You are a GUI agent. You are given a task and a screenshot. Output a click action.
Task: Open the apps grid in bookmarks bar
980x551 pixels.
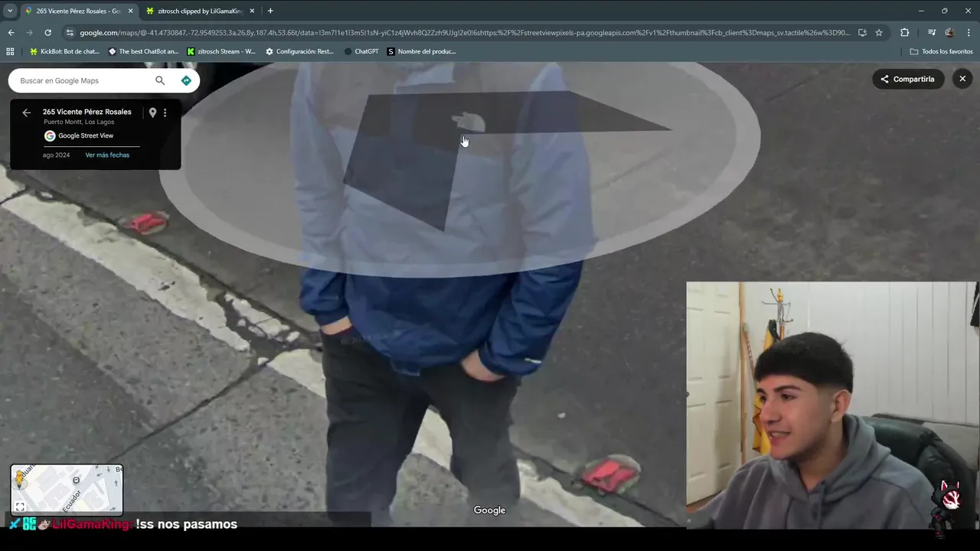[x=10, y=51]
